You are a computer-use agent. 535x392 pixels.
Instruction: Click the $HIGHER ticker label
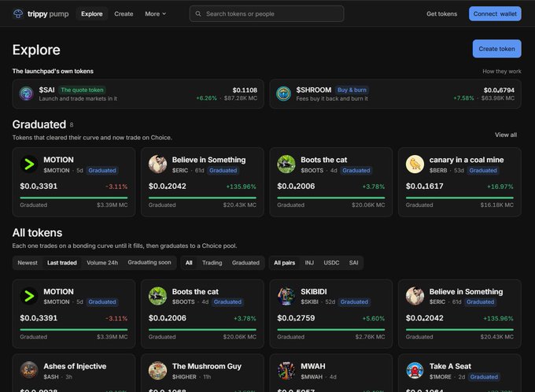184,377
